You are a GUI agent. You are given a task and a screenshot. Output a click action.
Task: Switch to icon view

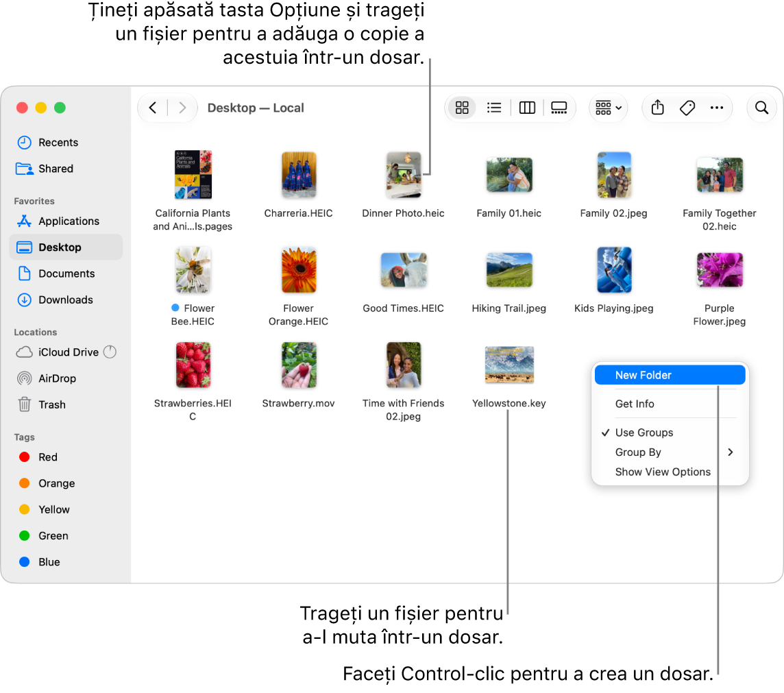click(x=462, y=108)
